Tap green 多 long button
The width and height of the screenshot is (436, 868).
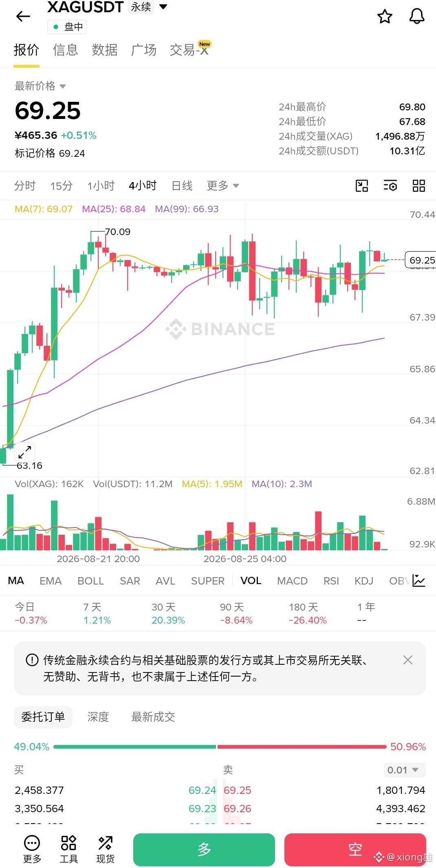(x=204, y=850)
